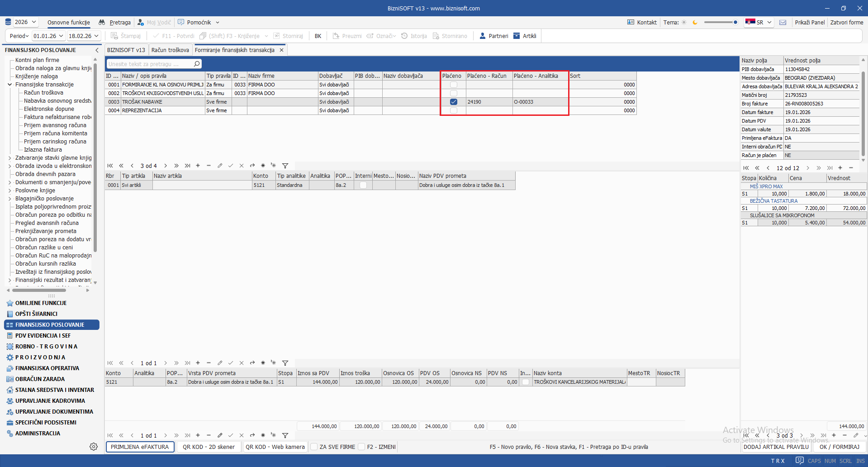
Task: Expand the Blagajničko poslovanje tree node
Action: (x=10, y=199)
